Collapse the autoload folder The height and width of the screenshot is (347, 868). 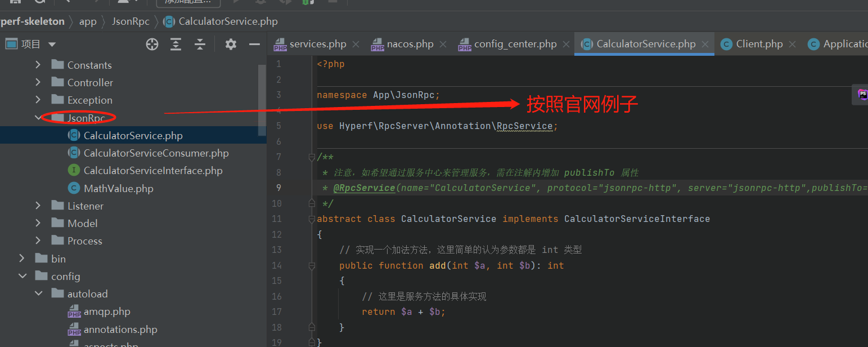click(x=38, y=293)
